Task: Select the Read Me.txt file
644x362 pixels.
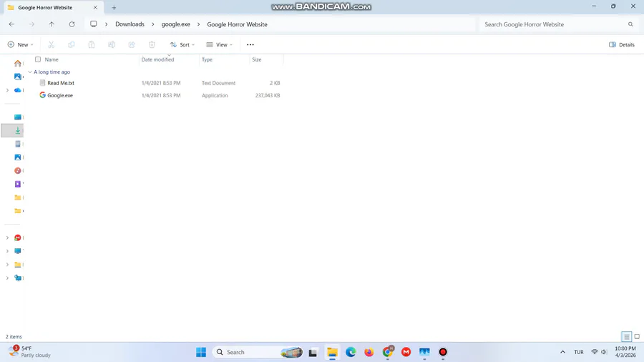Action: (x=61, y=83)
